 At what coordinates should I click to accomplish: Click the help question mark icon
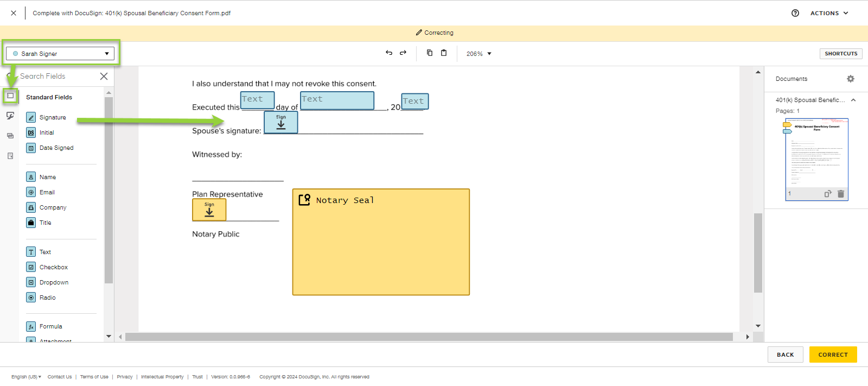pyautogui.click(x=795, y=13)
